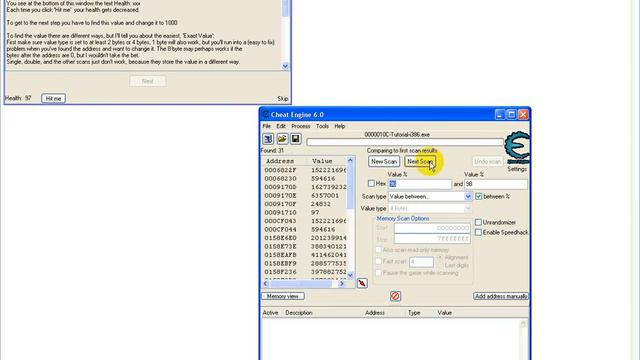Click the Address column header in results
This screenshot has height=360, width=640.
point(285,161)
